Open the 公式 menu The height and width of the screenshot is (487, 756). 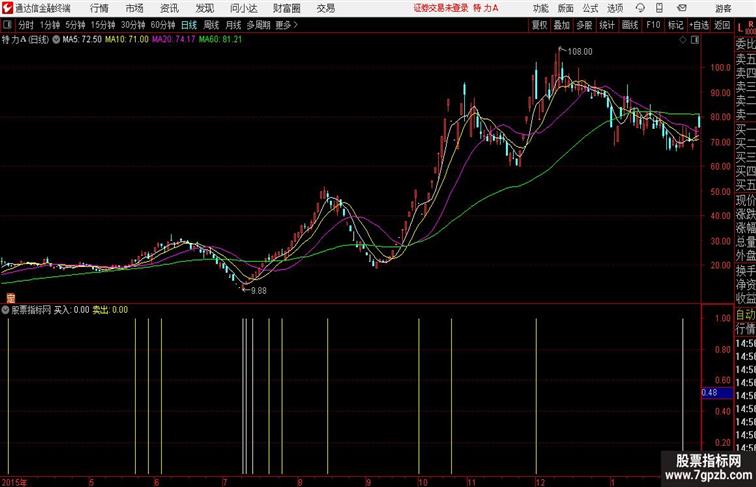(590, 8)
